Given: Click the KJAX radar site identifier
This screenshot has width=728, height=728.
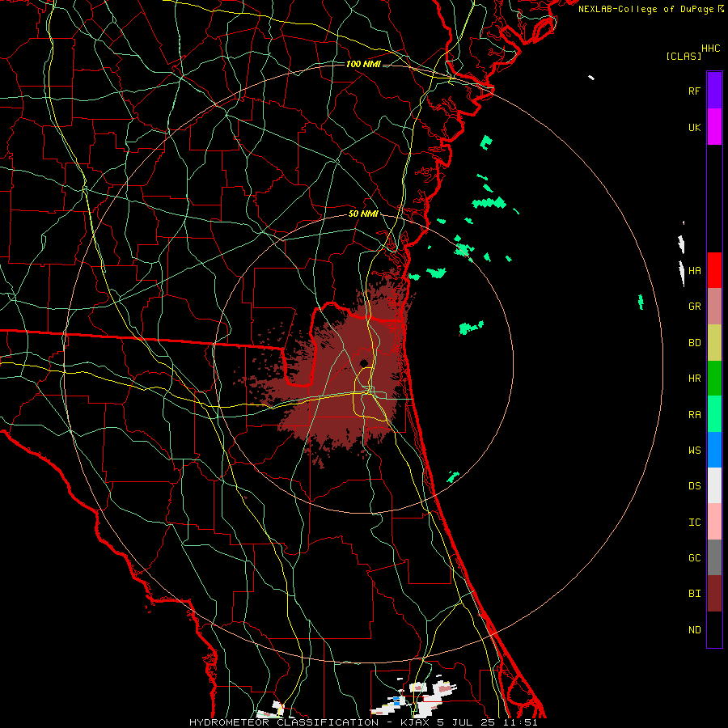Looking at the screenshot, I should (414, 722).
